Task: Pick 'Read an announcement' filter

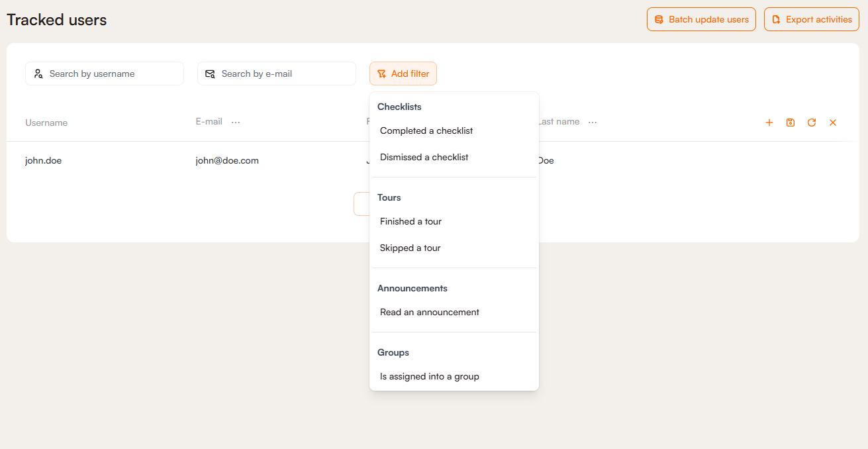Action: pyautogui.click(x=430, y=312)
